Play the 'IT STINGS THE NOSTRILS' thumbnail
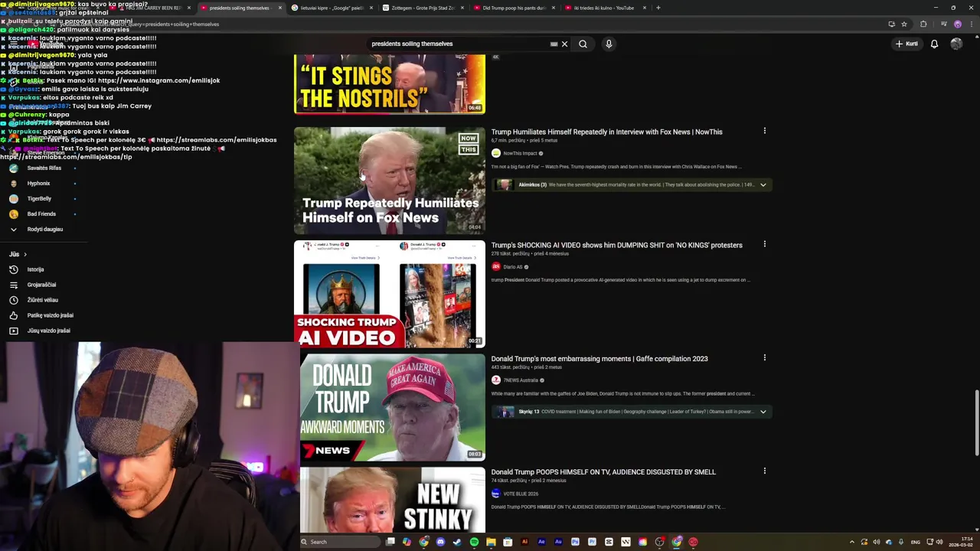980x551 pixels. tap(390, 84)
